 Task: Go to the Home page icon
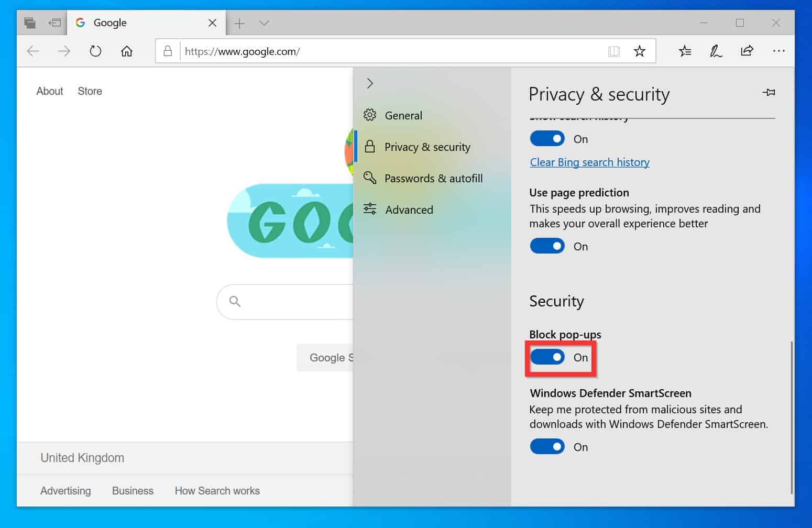(127, 51)
